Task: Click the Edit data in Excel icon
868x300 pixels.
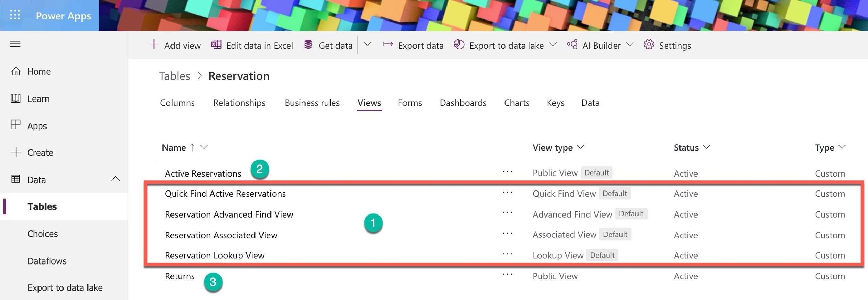Action: point(216,45)
